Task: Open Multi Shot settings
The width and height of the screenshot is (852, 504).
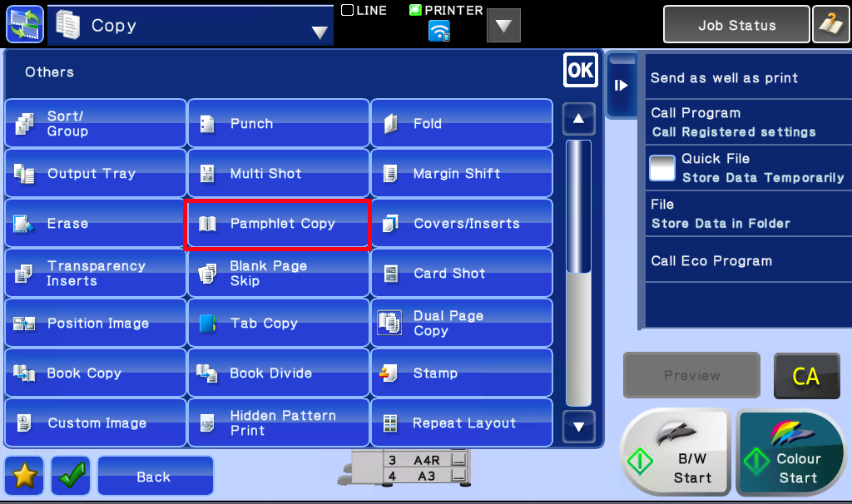Action: [x=277, y=173]
